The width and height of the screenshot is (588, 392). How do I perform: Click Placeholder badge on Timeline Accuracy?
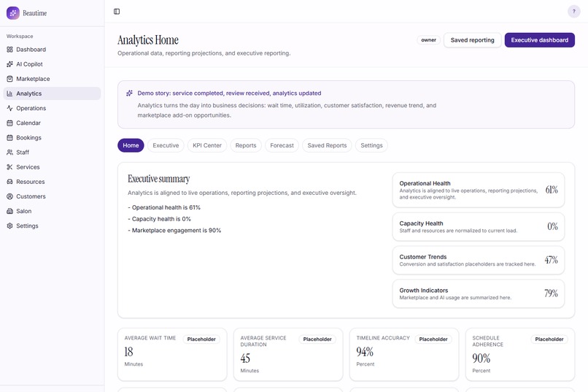[433, 339]
